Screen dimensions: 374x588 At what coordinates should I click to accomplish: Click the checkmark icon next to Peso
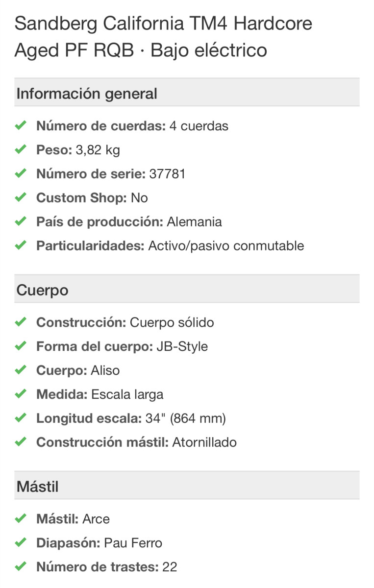[20, 150]
